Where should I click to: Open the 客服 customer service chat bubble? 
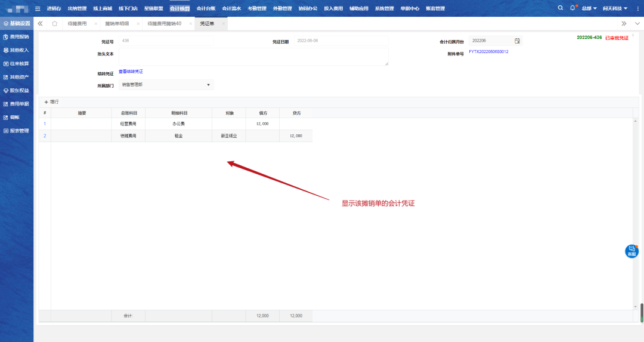(x=631, y=251)
